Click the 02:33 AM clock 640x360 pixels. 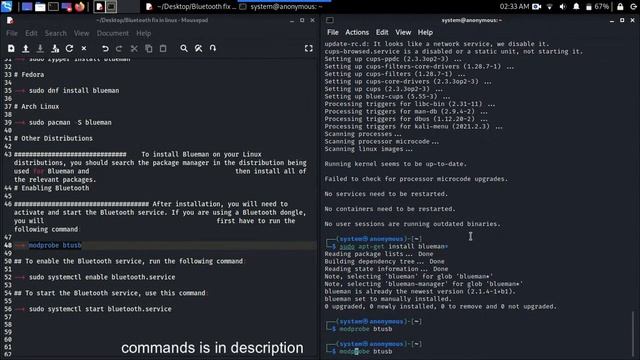click(x=514, y=7)
